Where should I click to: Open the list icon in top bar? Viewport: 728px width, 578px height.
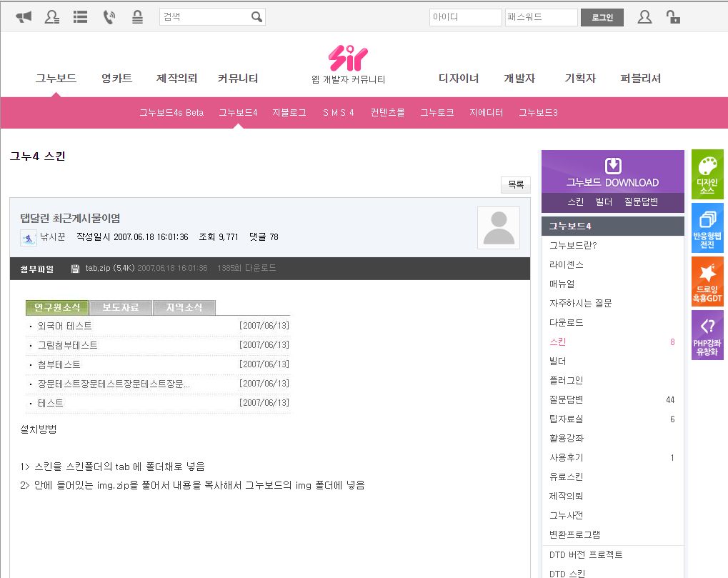pos(81,17)
